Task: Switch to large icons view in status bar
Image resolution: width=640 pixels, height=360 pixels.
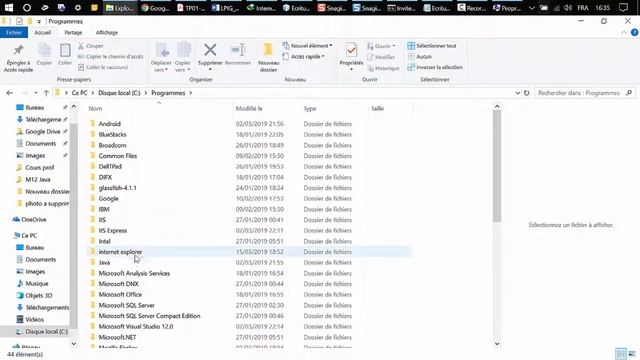Action: pos(632,354)
